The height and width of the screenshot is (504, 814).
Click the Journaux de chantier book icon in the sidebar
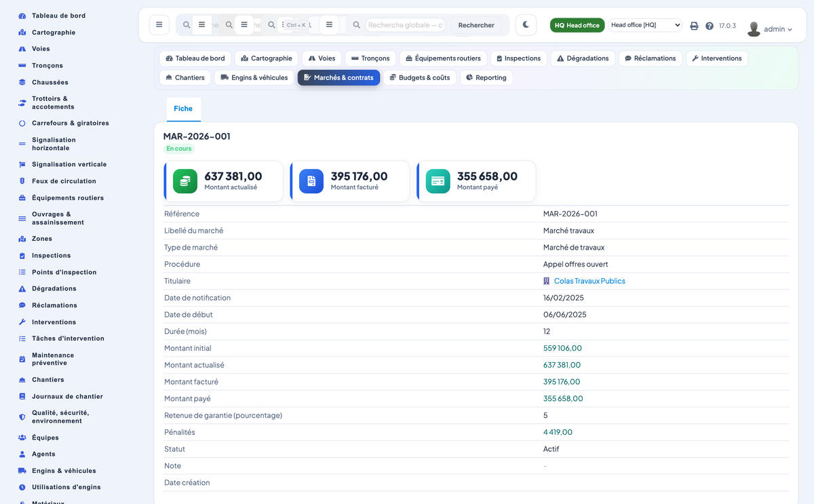[x=22, y=396]
